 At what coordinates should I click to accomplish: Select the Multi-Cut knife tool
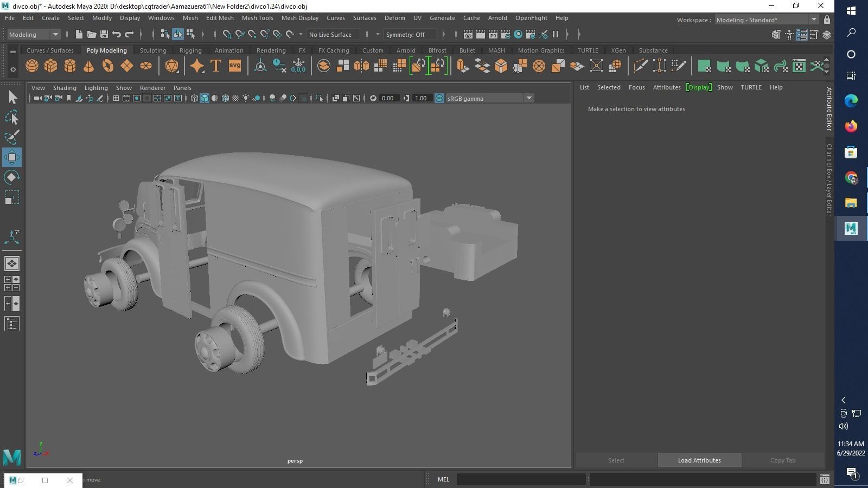click(x=640, y=66)
